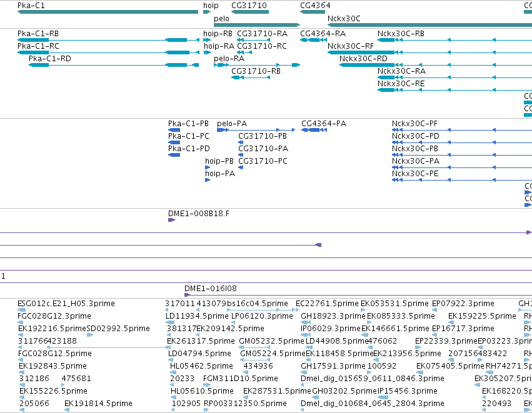Select protein Nckx30C-PD label
532x413 pixels.
(x=416, y=136)
